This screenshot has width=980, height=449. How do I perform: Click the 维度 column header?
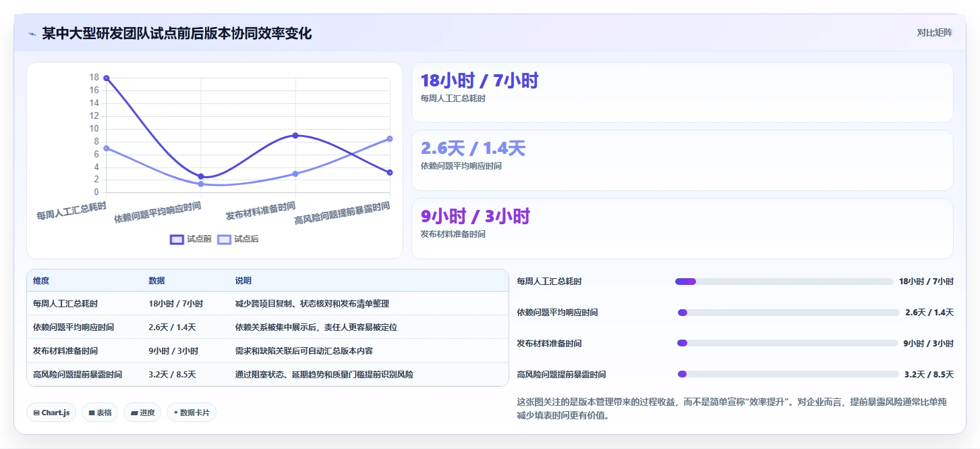(41, 281)
